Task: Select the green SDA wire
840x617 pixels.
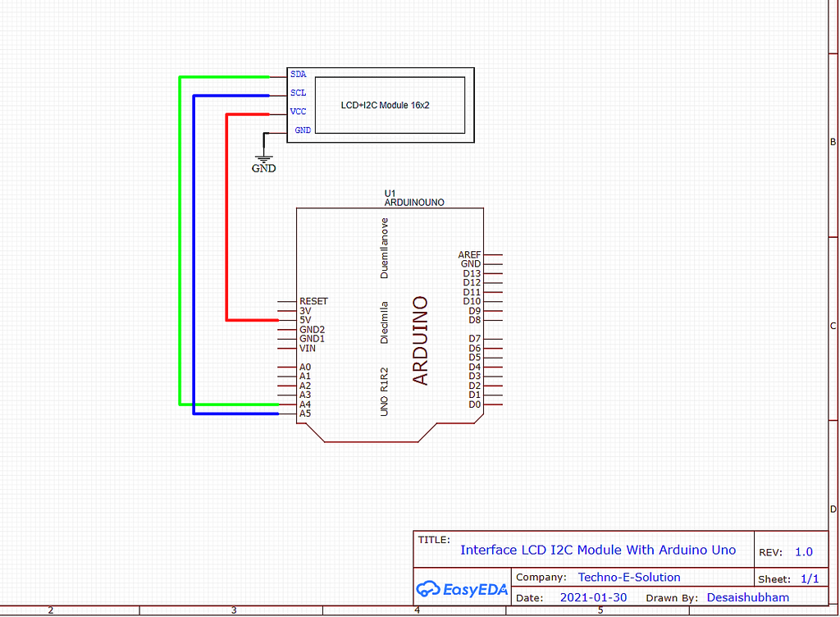Action: coord(180,241)
